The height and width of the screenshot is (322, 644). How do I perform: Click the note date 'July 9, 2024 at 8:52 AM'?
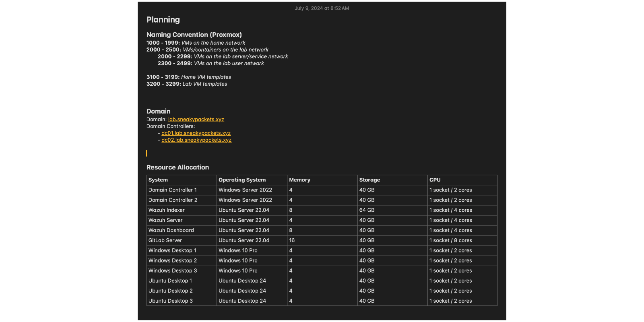322,8
